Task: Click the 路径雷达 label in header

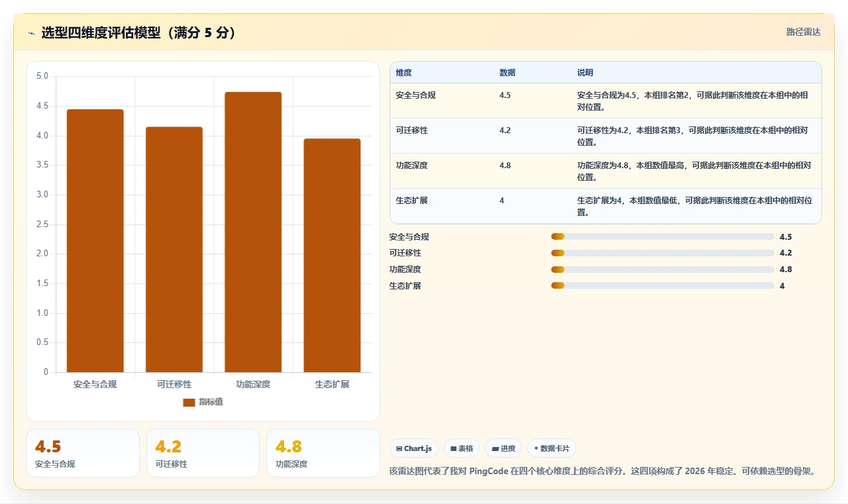Action: point(803,32)
